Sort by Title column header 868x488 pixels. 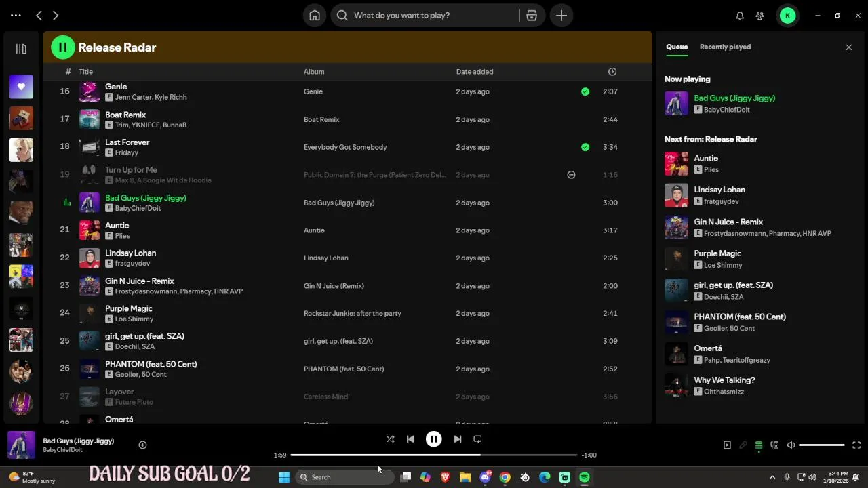point(85,72)
